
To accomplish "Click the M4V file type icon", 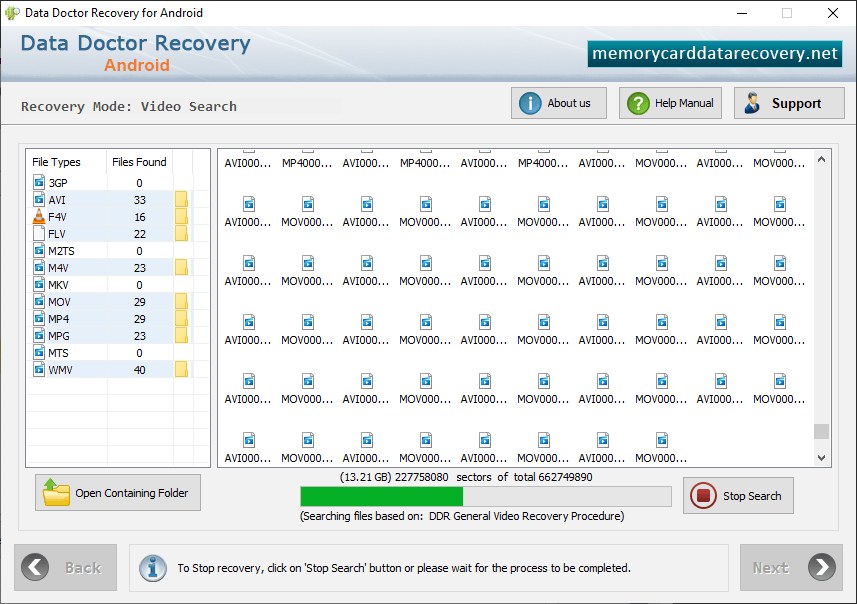I will click(39, 267).
